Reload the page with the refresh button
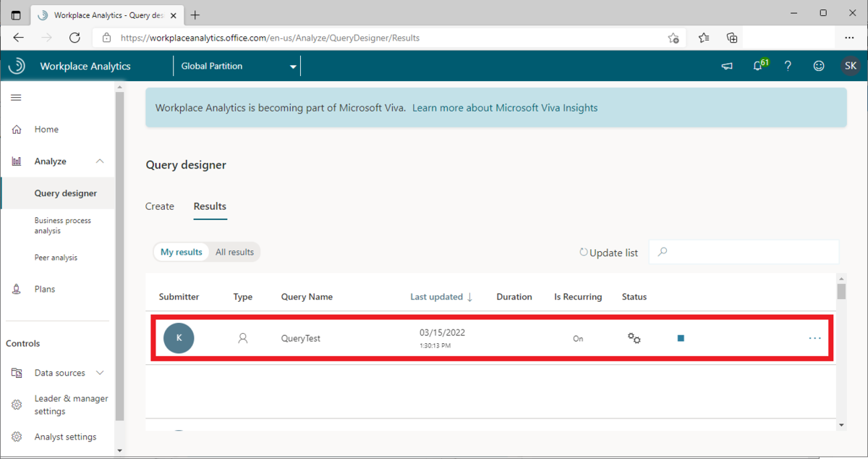The width and height of the screenshot is (868, 459). click(75, 38)
